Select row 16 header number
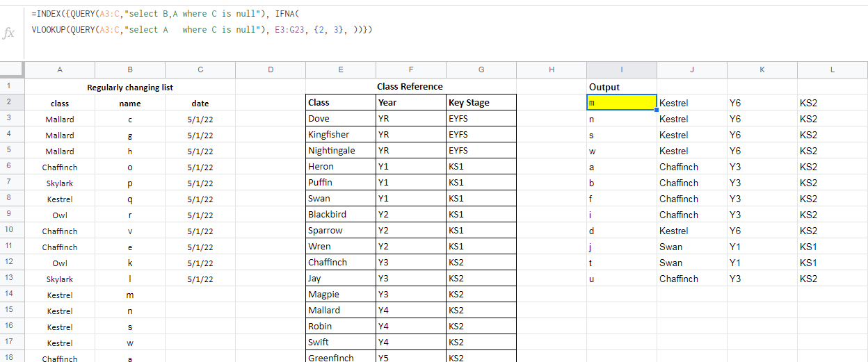The image size is (868, 362). pyautogui.click(x=12, y=326)
